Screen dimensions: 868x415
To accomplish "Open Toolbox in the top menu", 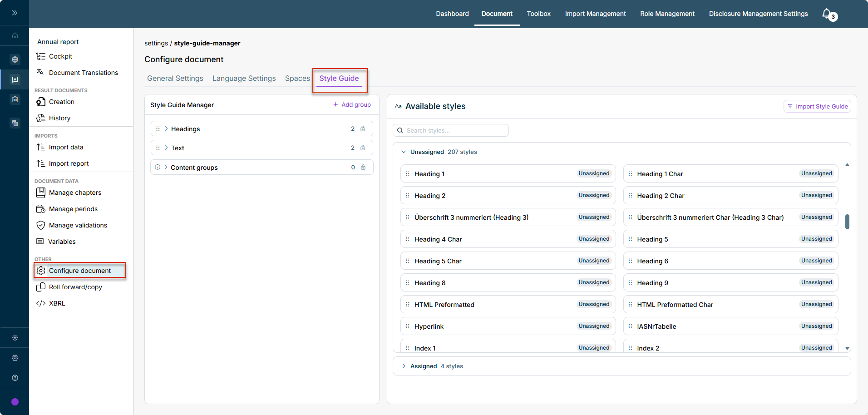I will pyautogui.click(x=539, y=14).
